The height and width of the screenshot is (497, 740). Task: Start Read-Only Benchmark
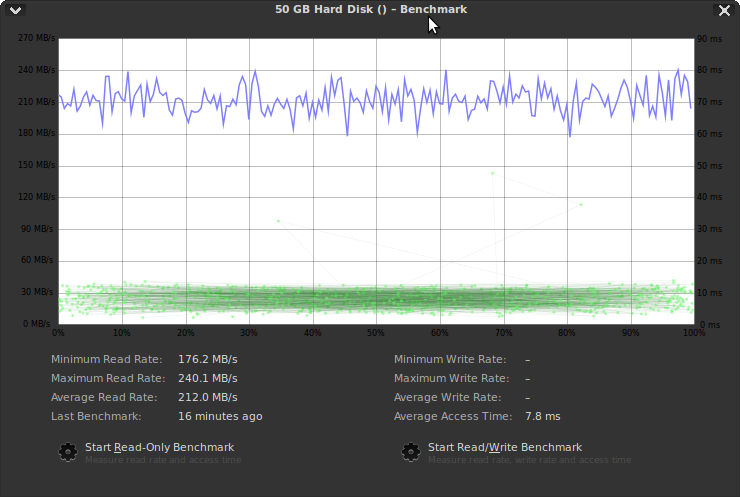(159, 447)
